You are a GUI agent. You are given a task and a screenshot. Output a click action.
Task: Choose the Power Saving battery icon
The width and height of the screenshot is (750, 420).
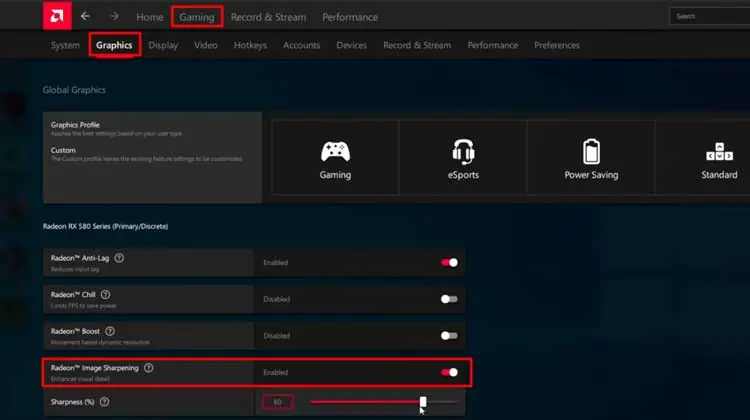591,152
